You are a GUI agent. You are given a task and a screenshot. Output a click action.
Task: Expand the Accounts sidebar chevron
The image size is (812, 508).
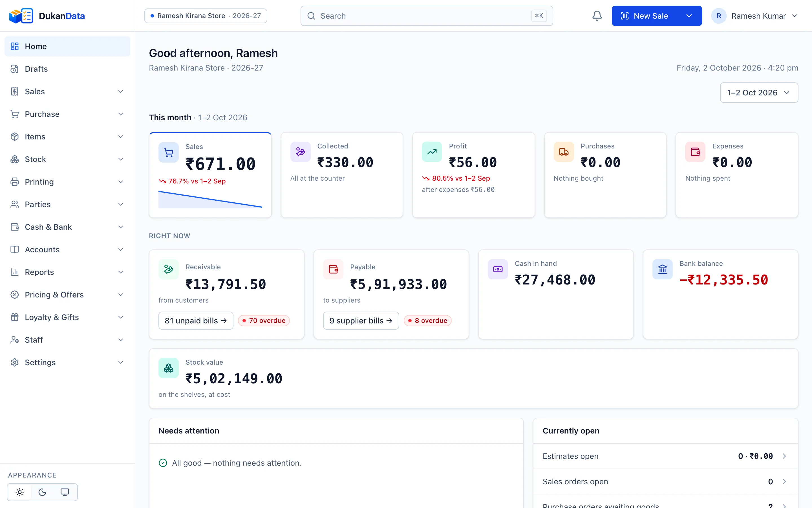pyautogui.click(x=121, y=249)
